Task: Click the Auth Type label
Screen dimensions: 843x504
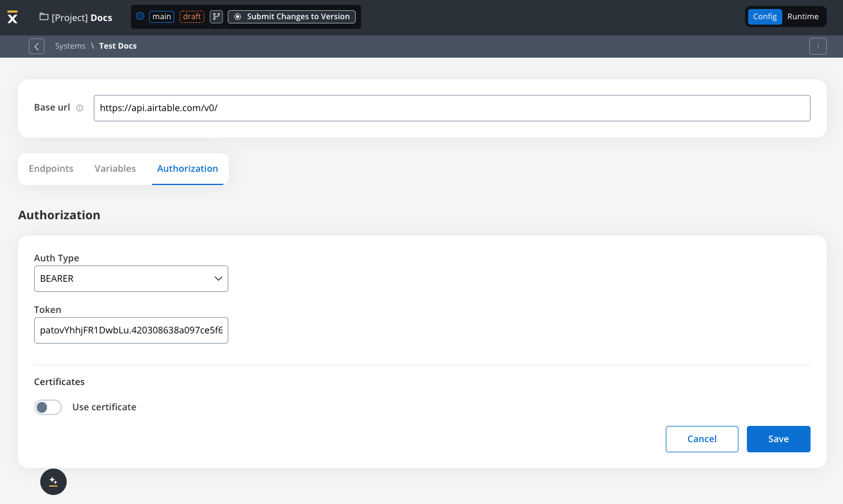Action: point(56,258)
